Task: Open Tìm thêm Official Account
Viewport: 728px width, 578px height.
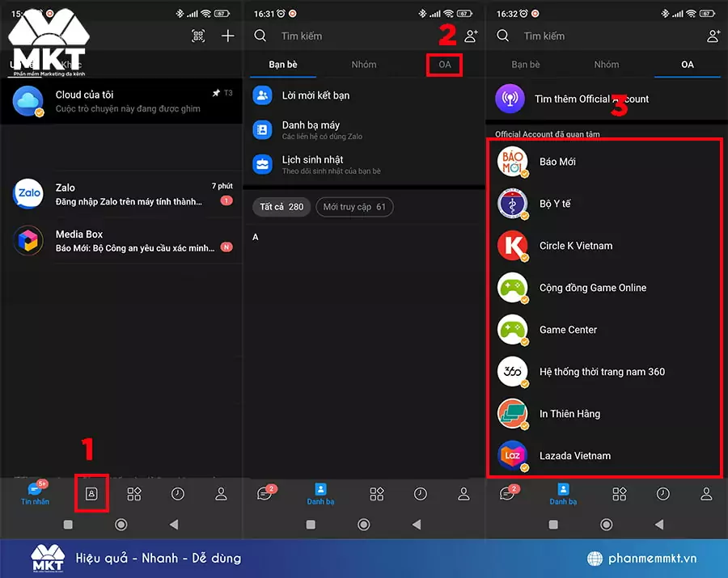Action: click(607, 99)
